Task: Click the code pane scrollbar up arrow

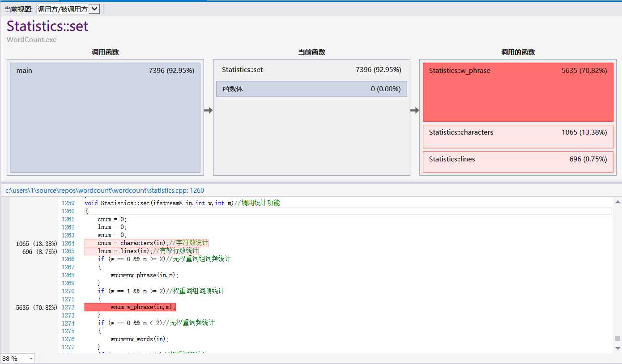Action: pos(618,202)
